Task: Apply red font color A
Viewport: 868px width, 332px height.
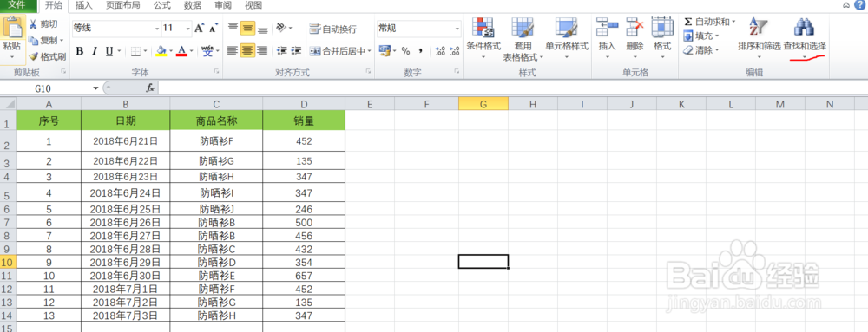Action: point(181,51)
